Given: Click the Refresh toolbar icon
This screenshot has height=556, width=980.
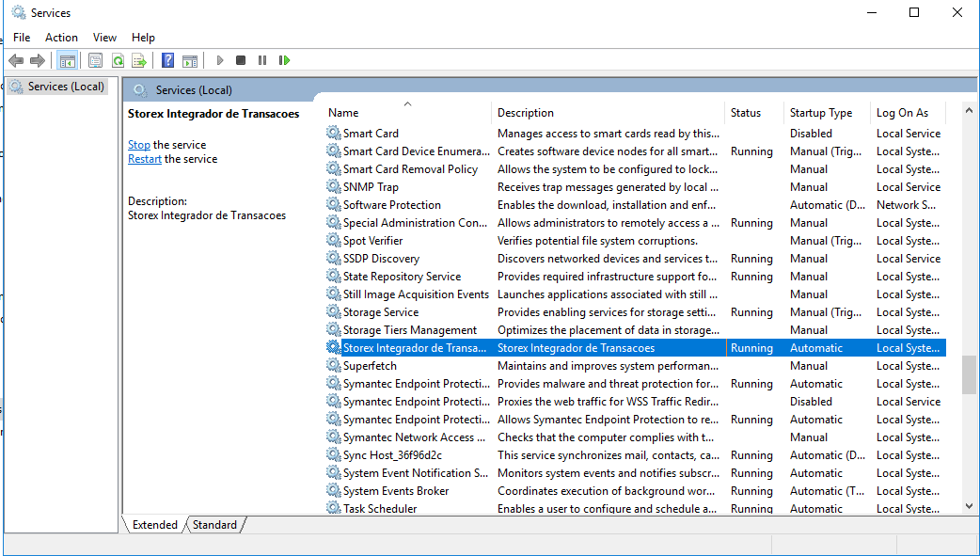Looking at the screenshot, I should tap(118, 60).
